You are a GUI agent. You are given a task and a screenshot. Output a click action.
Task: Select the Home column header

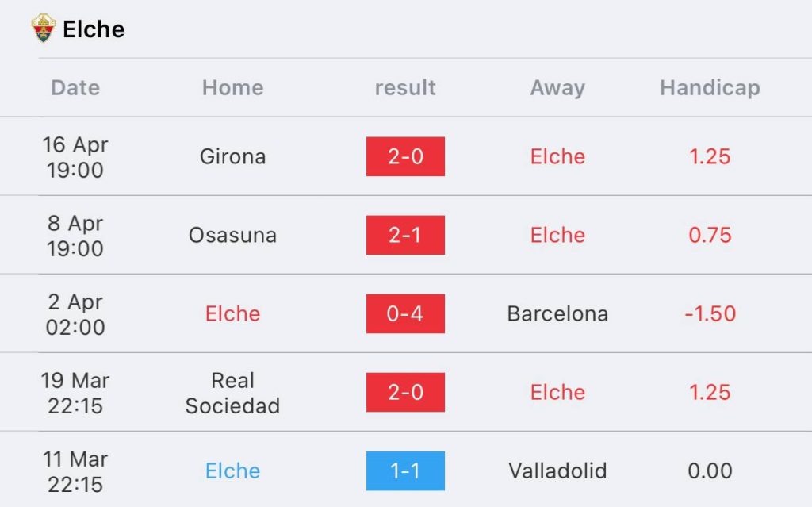tap(232, 87)
